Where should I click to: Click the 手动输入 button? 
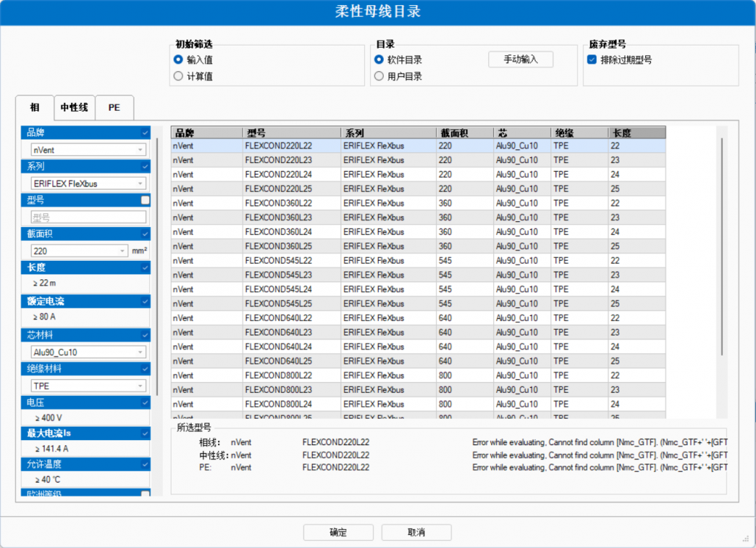[x=520, y=60]
